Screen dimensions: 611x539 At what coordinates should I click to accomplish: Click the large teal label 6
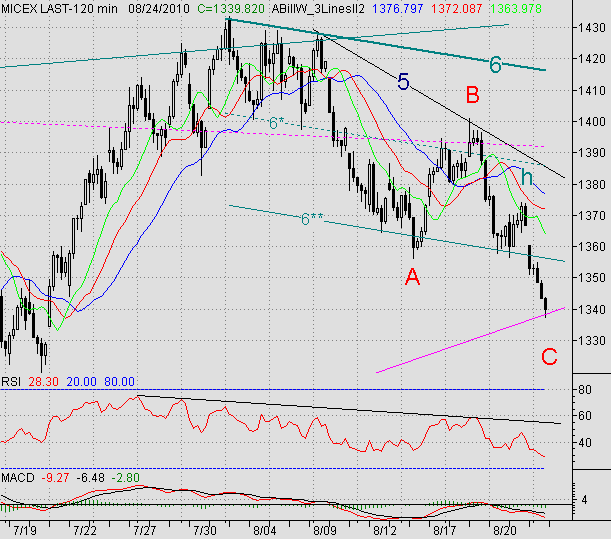(x=495, y=64)
